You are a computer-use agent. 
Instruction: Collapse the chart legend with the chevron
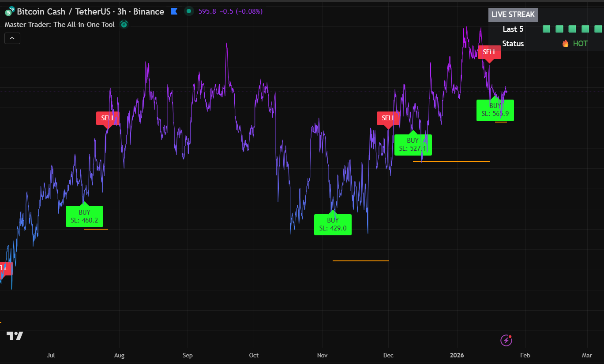[x=12, y=38]
